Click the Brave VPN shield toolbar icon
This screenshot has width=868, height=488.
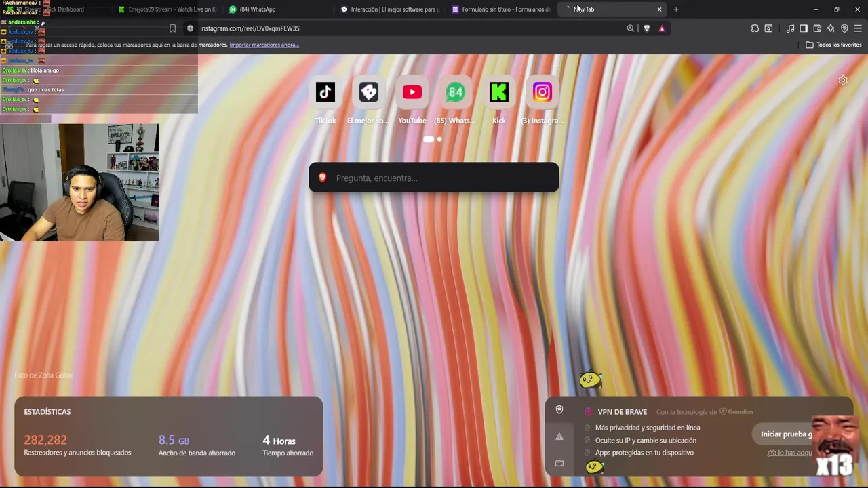(844, 28)
